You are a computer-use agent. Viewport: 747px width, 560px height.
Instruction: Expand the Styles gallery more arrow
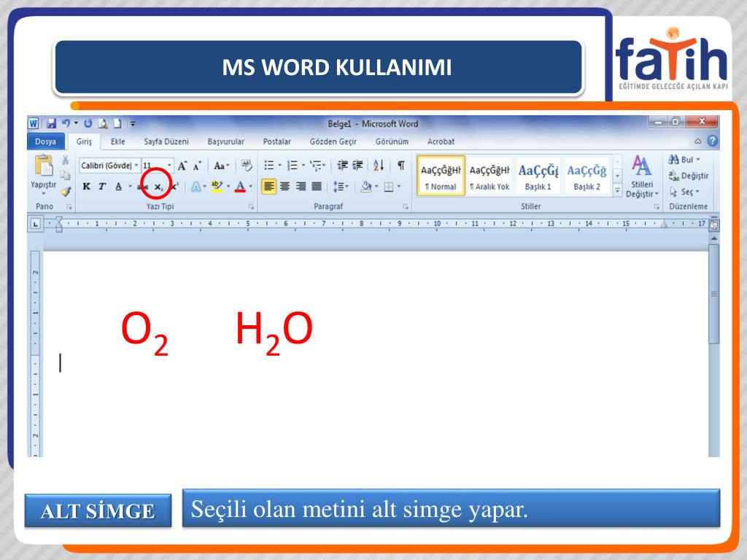click(x=617, y=191)
